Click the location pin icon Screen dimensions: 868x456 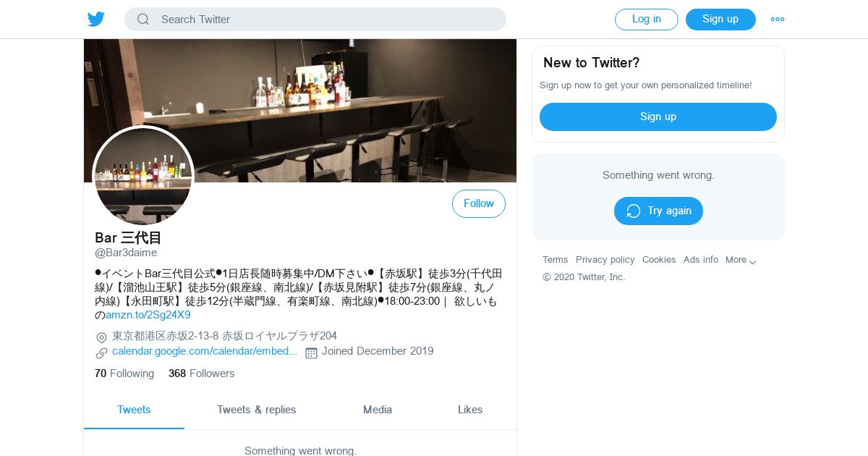click(101, 337)
